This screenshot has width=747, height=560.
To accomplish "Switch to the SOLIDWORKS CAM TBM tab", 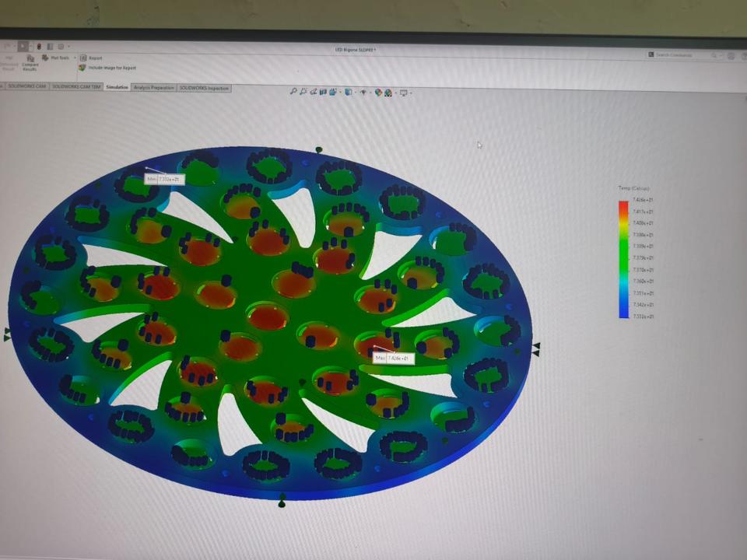I will point(76,86).
